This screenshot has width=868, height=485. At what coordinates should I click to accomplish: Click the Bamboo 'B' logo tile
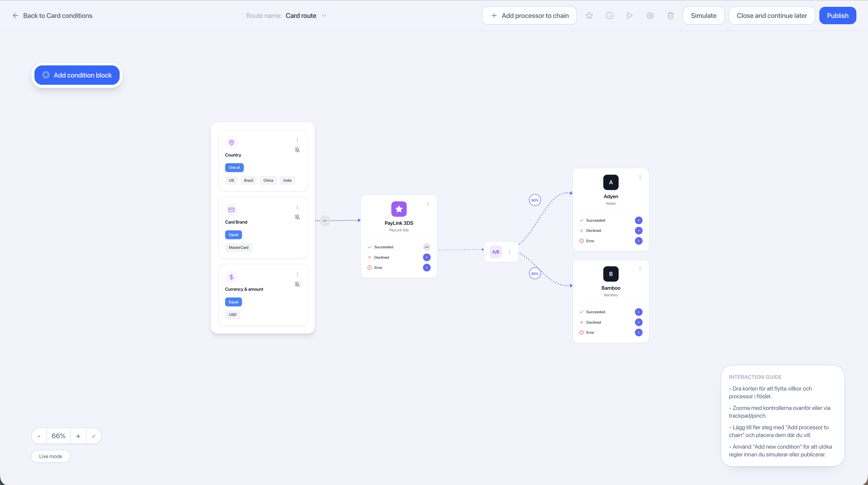pyautogui.click(x=611, y=274)
